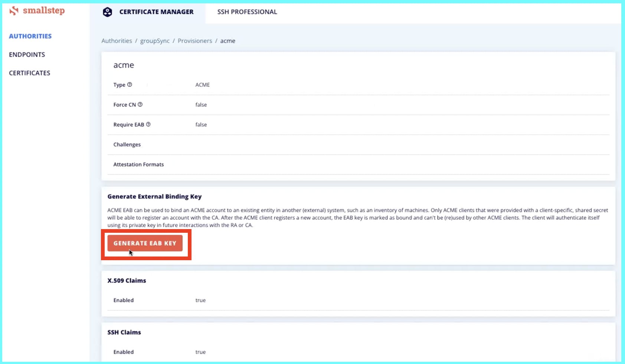Navigate to Authorities breadcrumb link
The width and height of the screenshot is (625, 364).
click(117, 41)
